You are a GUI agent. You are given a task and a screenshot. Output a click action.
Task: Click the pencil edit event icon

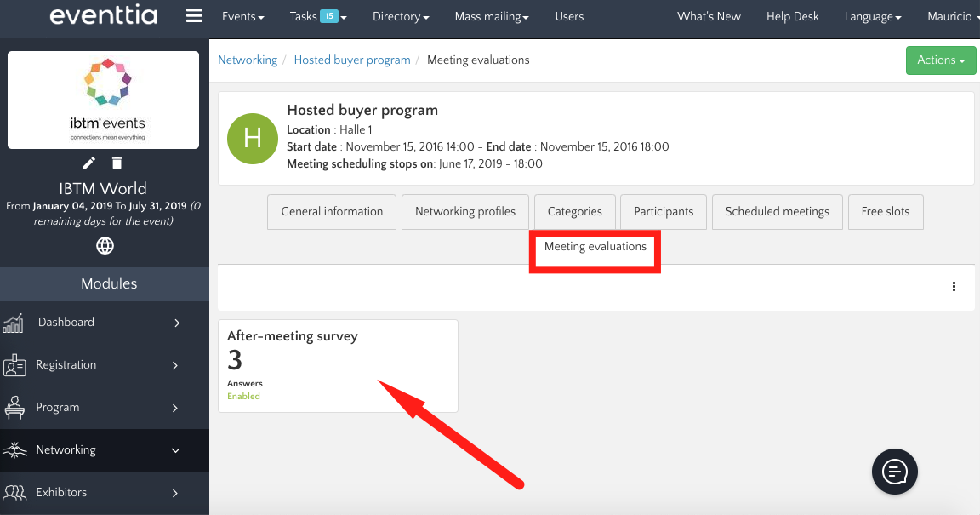(x=88, y=163)
